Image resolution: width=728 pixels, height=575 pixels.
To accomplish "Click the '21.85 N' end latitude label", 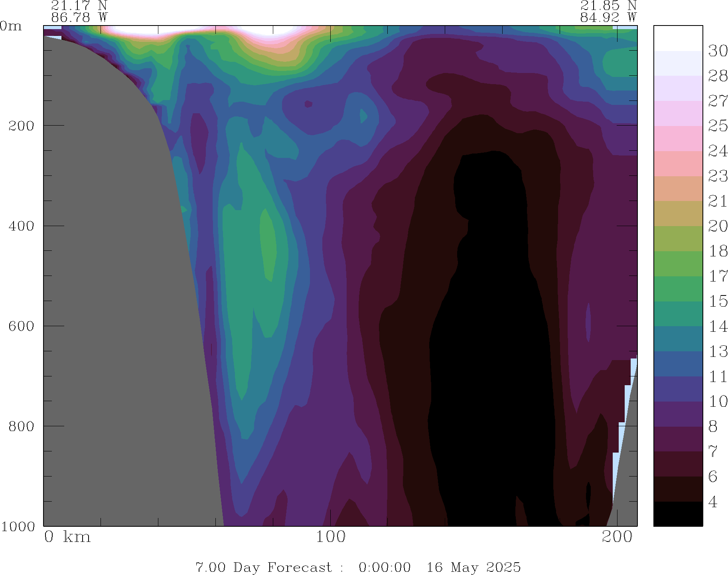I will tap(608, 6).
